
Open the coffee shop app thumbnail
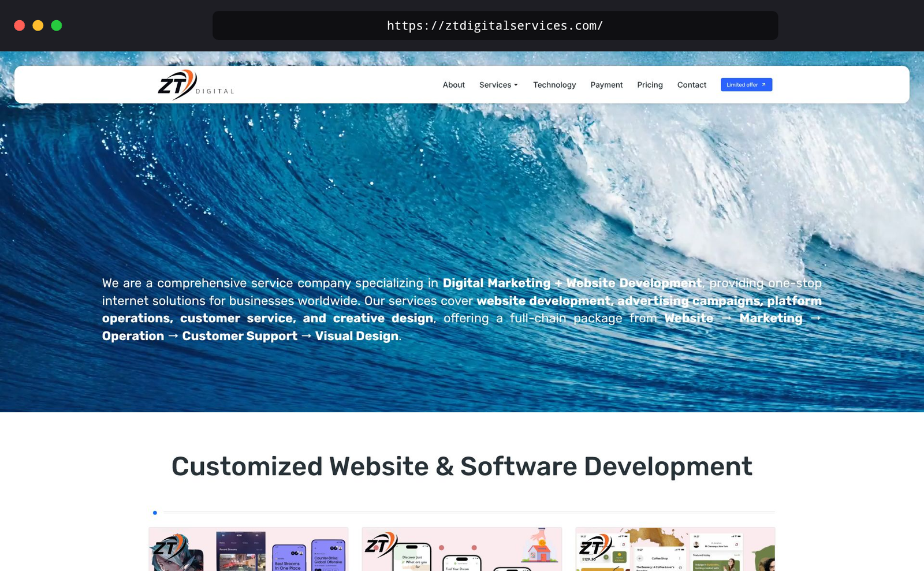pyautogui.click(x=675, y=549)
